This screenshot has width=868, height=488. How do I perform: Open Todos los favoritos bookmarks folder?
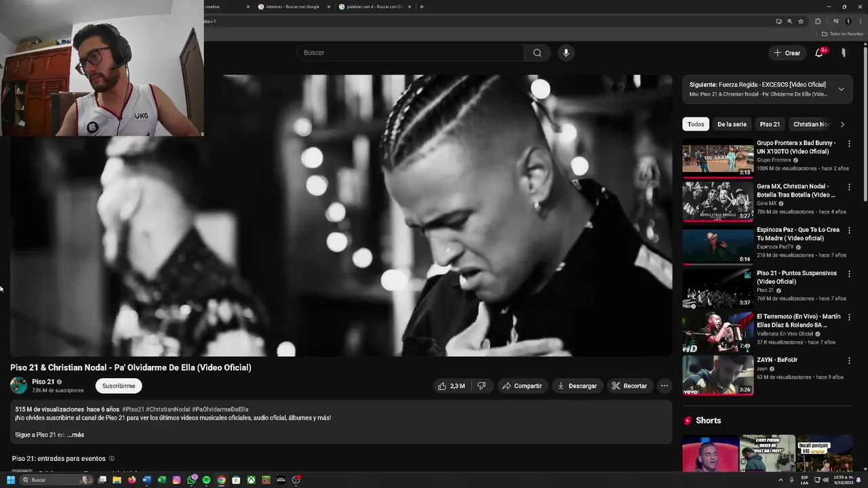[x=842, y=34]
